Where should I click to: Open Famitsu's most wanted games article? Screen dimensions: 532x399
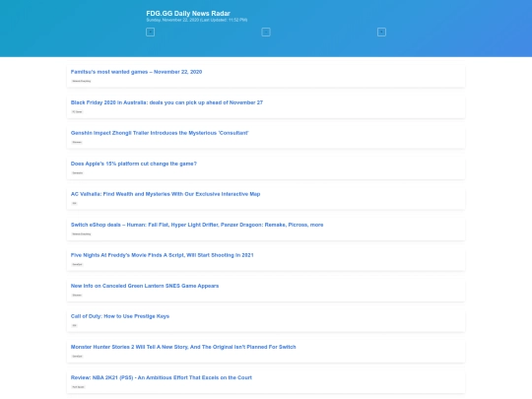pyautogui.click(x=136, y=72)
